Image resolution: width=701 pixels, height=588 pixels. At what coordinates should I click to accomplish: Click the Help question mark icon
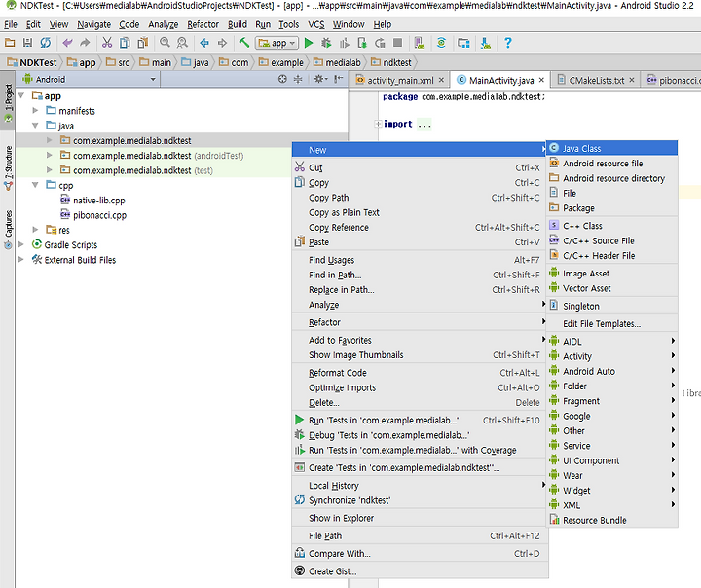tap(508, 43)
